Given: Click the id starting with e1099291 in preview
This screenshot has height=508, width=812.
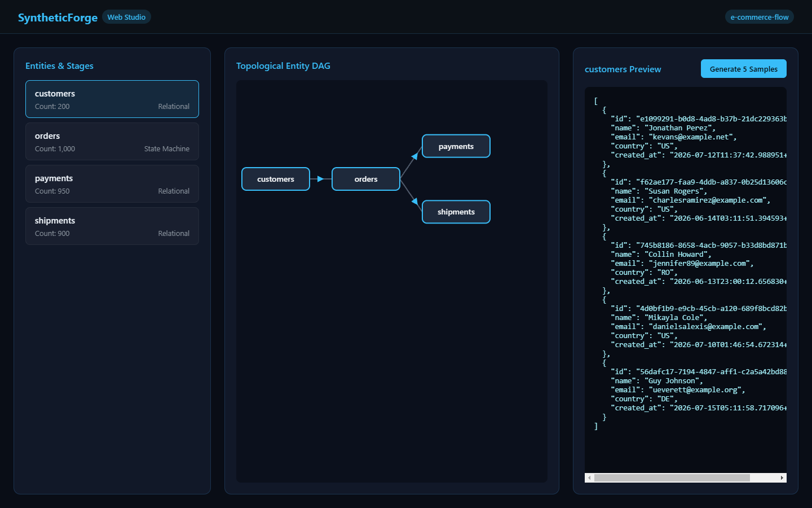Looking at the screenshot, I should (x=711, y=119).
